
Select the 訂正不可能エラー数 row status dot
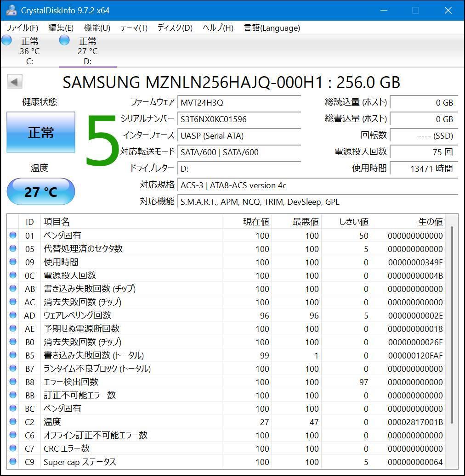[x=14, y=395]
